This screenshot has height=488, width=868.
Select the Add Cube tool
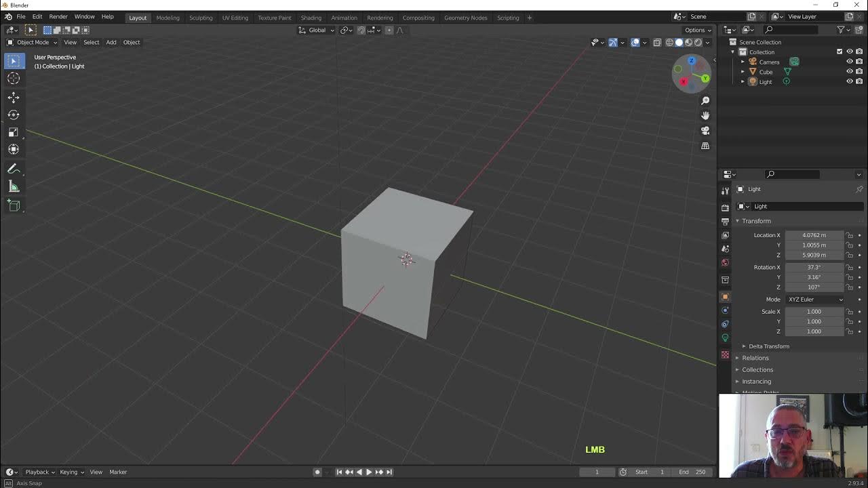[x=14, y=205]
